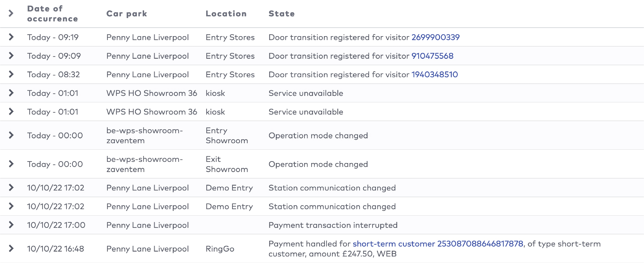Expand the Today 08:32 event row
This screenshot has height=263, width=644.
[11, 74]
